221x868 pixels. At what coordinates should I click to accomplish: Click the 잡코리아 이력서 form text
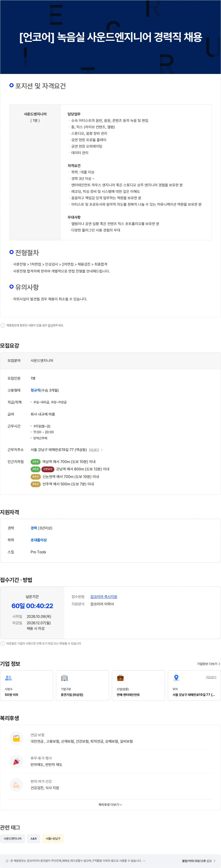[x=102, y=604]
